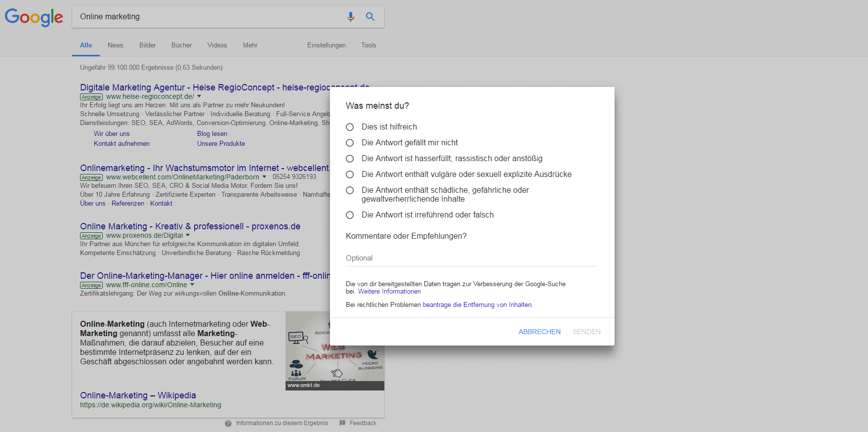
Task: Click 'Blog lesen' sitelink
Action: pos(212,134)
